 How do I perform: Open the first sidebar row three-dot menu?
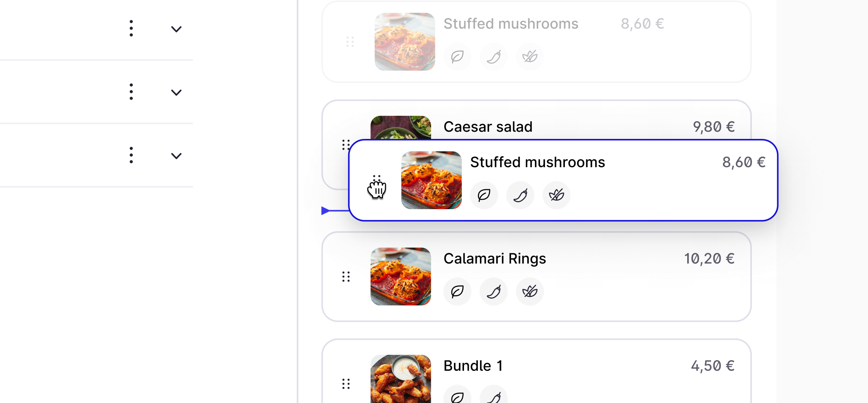(131, 28)
